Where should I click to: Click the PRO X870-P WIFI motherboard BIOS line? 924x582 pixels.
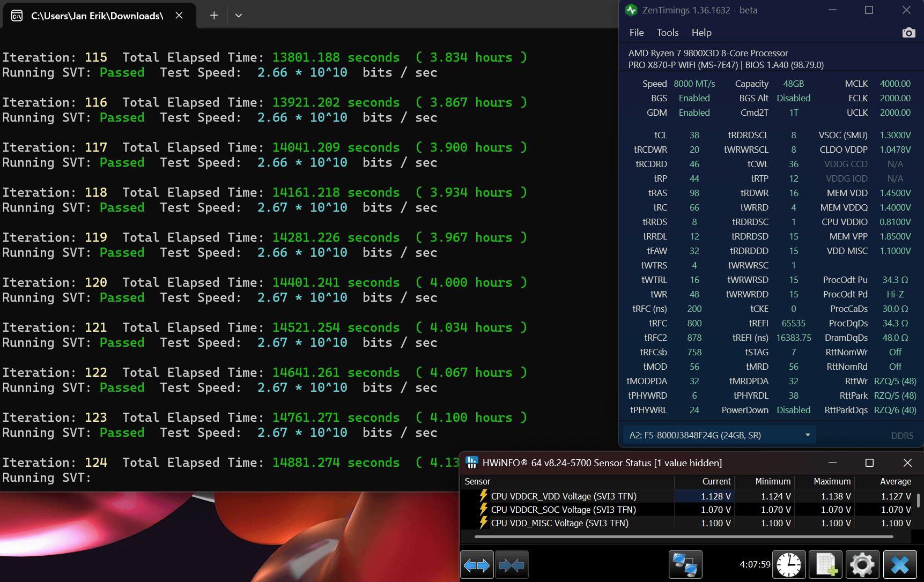point(726,65)
